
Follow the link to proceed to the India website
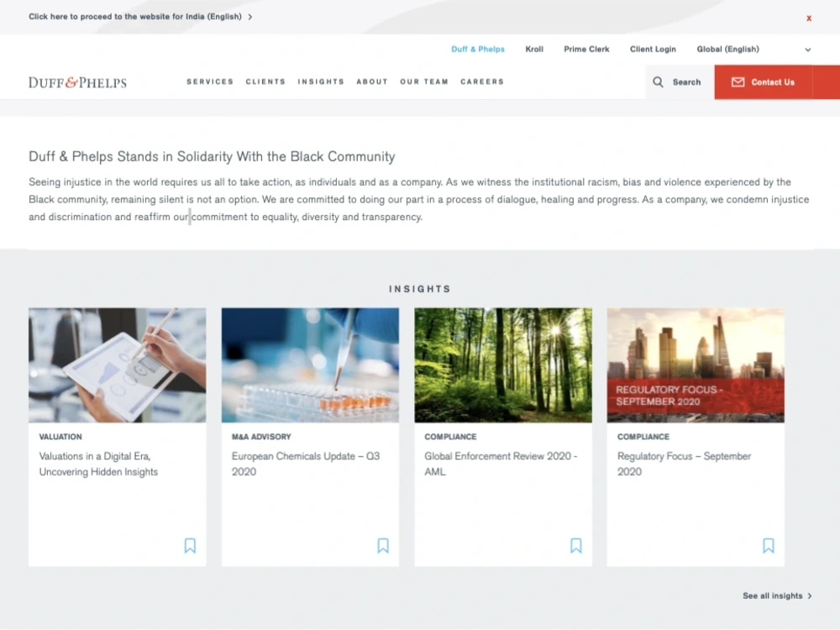coord(135,17)
